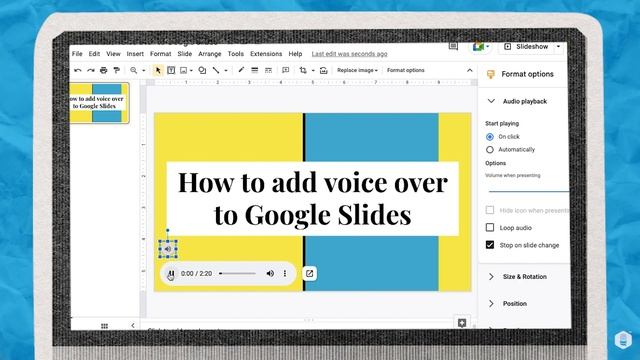Viewport: 640px width, 360px height.
Task: Click the Insert image icon
Action: tap(184, 70)
